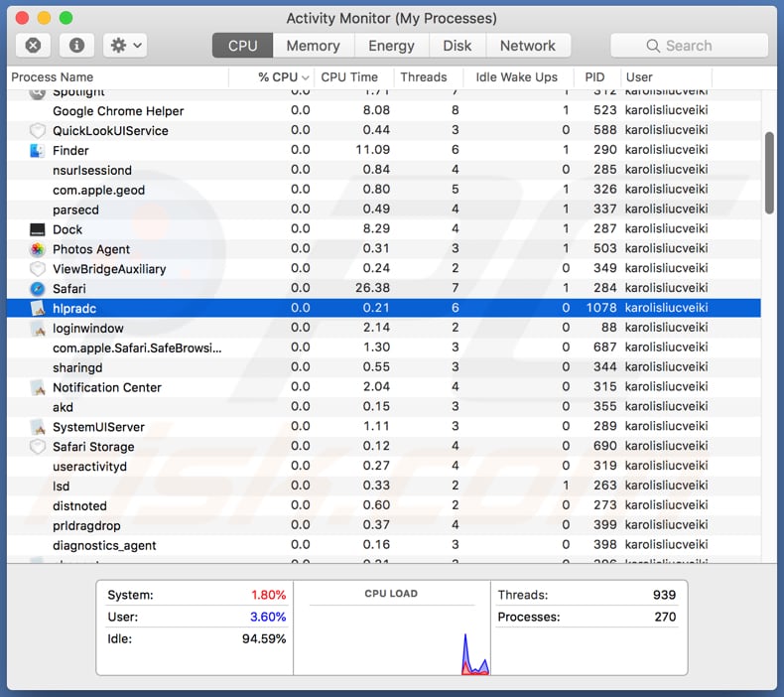This screenshot has height=697, width=784.
Task: Click Finder CPU time 11.09
Action: pyautogui.click(x=372, y=150)
